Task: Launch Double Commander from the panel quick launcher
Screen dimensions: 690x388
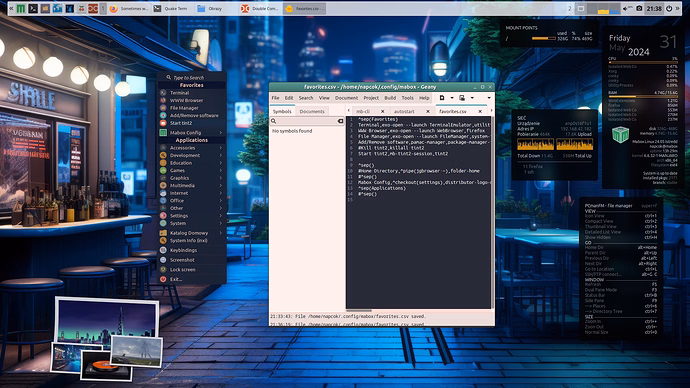Action: pyautogui.click(x=93, y=8)
